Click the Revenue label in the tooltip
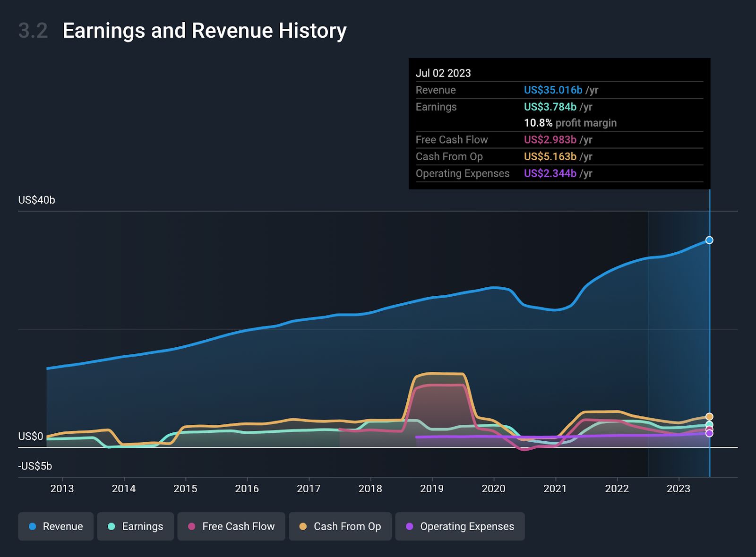This screenshot has height=557, width=756. [x=436, y=90]
